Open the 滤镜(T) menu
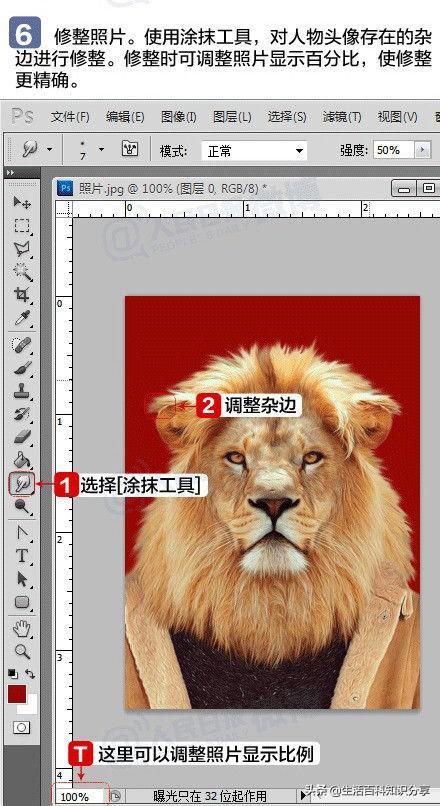The width and height of the screenshot is (440, 806). coord(342,117)
